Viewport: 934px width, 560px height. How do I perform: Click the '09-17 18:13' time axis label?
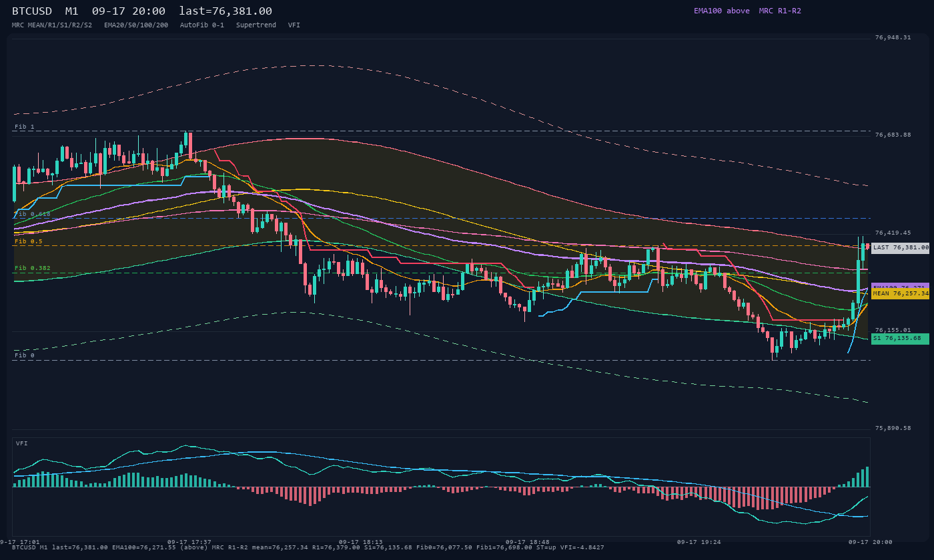(x=361, y=542)
